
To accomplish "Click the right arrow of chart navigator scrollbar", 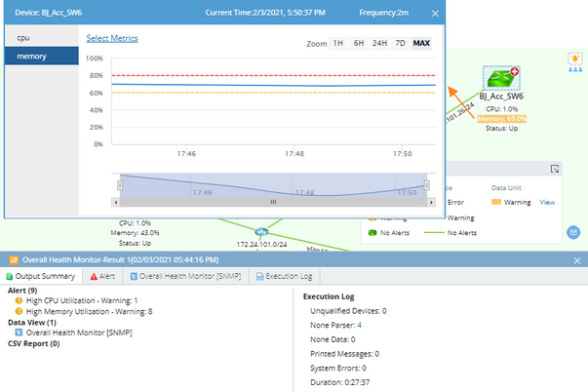I will pyautogui.click(x=431, y=202).
